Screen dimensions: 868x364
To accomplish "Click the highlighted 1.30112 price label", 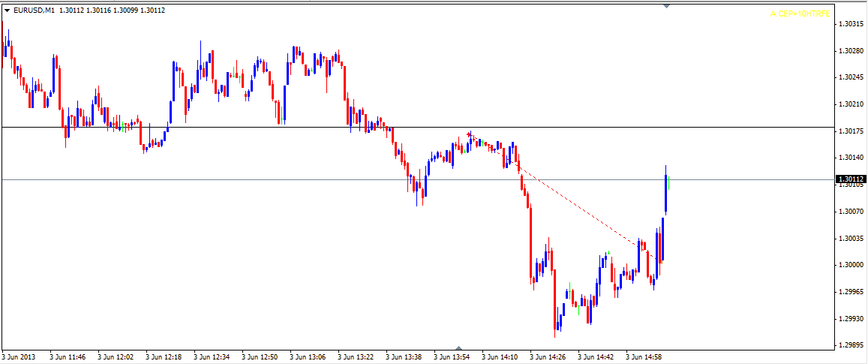I will coord(851,179).
